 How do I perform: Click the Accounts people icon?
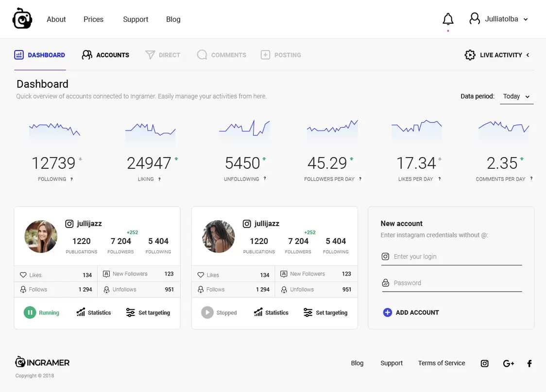87,55
